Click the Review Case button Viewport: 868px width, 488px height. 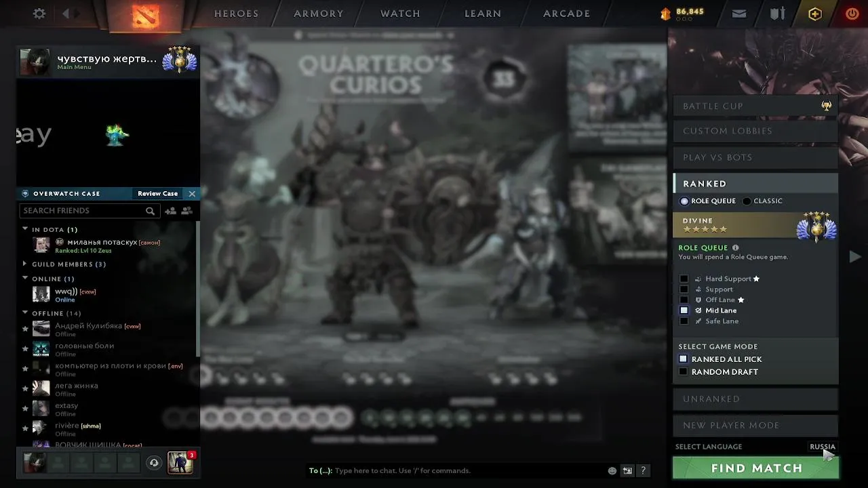pyautogui.click(x=157, y=194)
